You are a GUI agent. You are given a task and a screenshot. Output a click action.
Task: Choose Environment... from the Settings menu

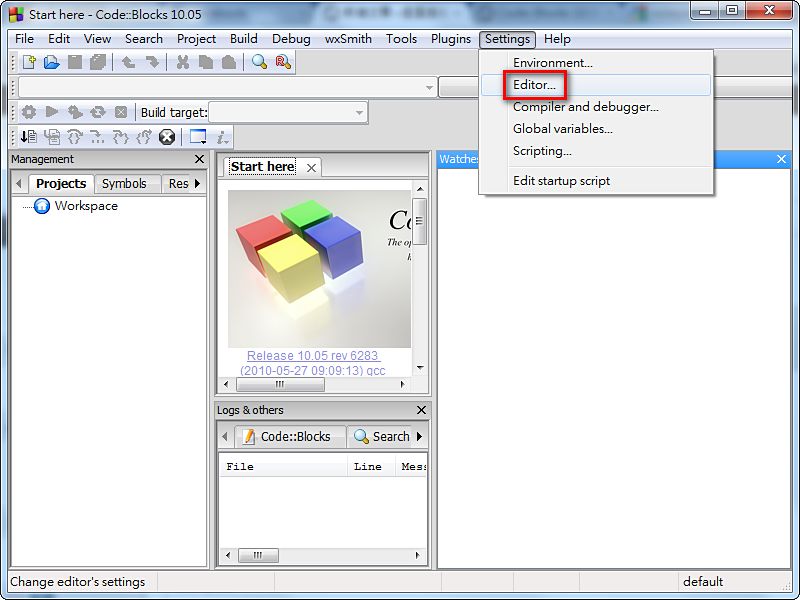pyautogui.click(x=596, y=63)
